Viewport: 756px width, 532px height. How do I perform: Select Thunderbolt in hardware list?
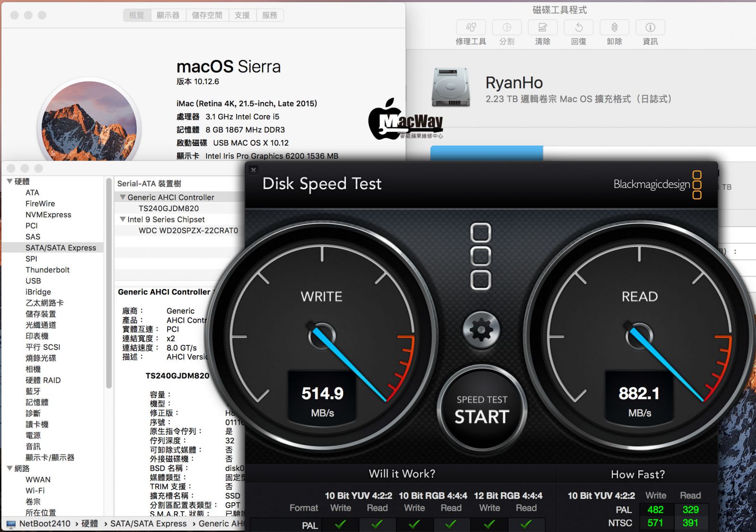tap(47, 270)
